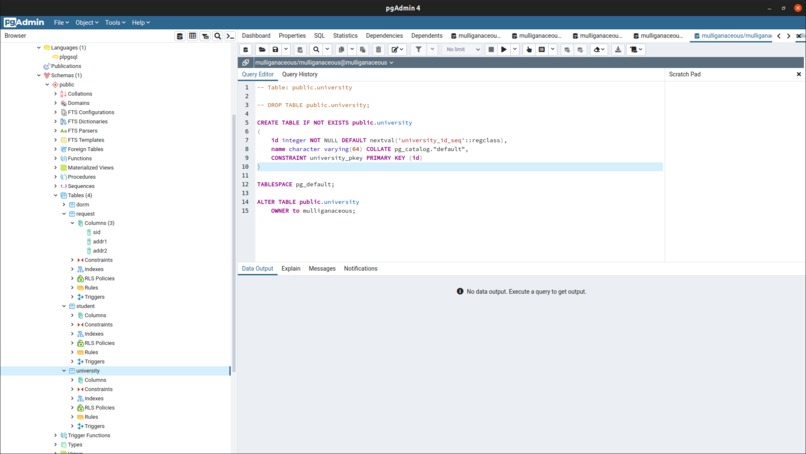Open the connection selector dropdown

pos(323,62)
